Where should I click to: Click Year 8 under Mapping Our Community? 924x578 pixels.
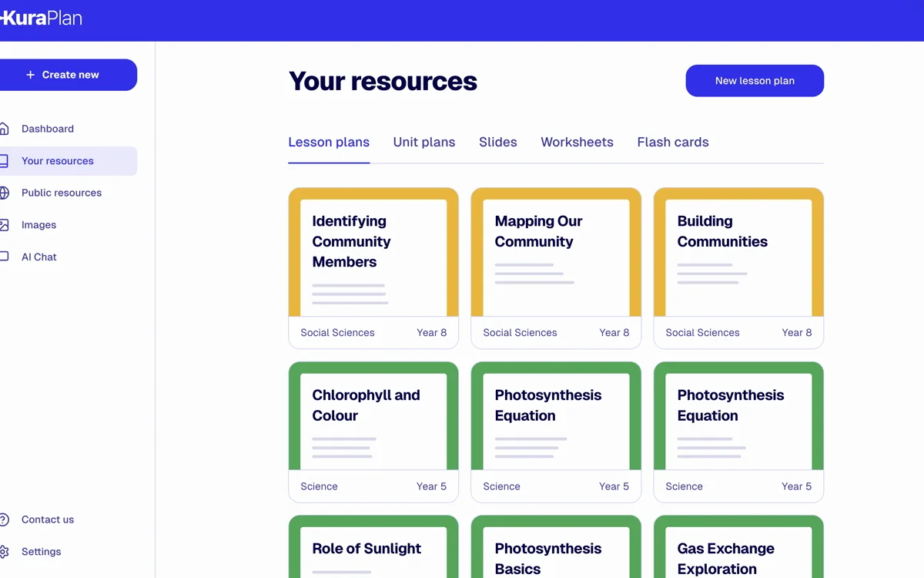click(614, 333)
